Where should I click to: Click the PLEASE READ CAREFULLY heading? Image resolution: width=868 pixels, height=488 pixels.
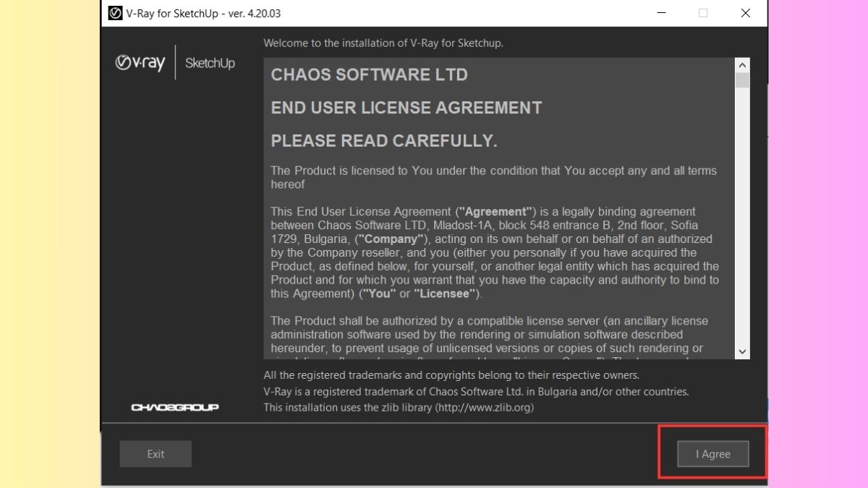384,141
